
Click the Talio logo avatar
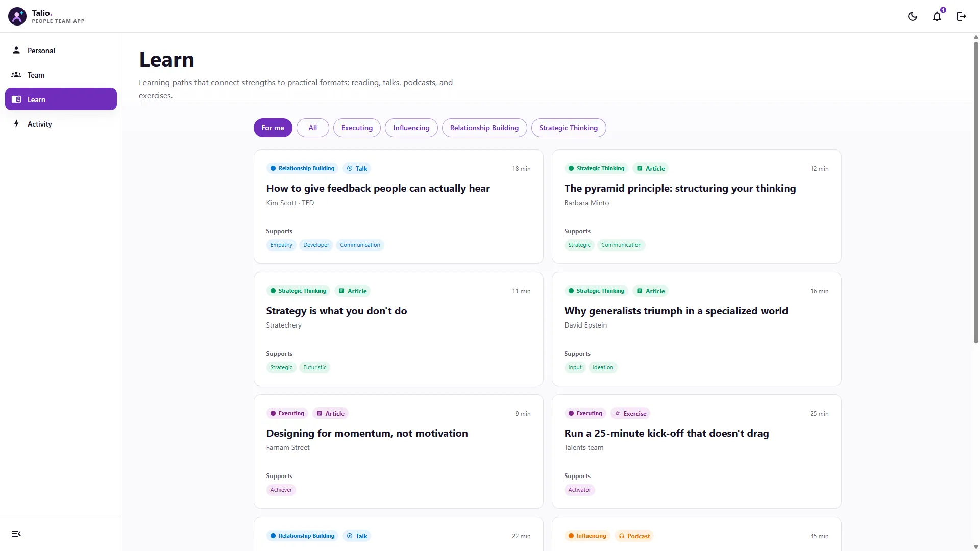click(17, 16)
